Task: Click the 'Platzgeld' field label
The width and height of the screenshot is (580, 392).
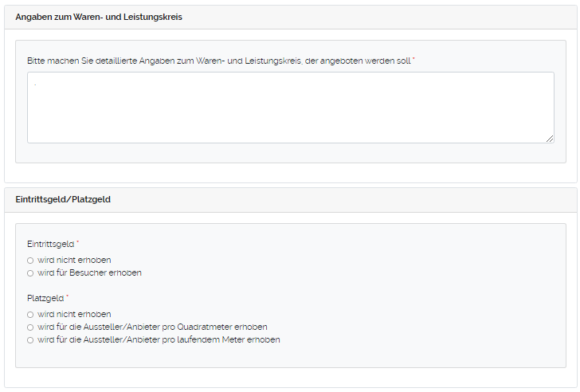Action: [45, 297]
